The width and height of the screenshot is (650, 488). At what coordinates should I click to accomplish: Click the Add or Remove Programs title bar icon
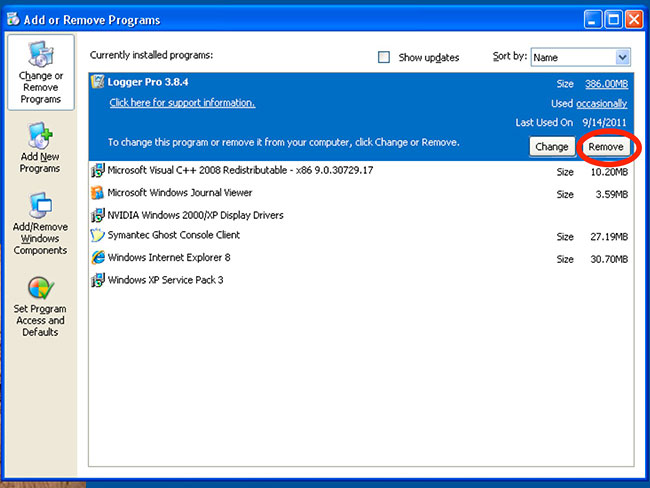pyautogui.click(x=13, y=19)
